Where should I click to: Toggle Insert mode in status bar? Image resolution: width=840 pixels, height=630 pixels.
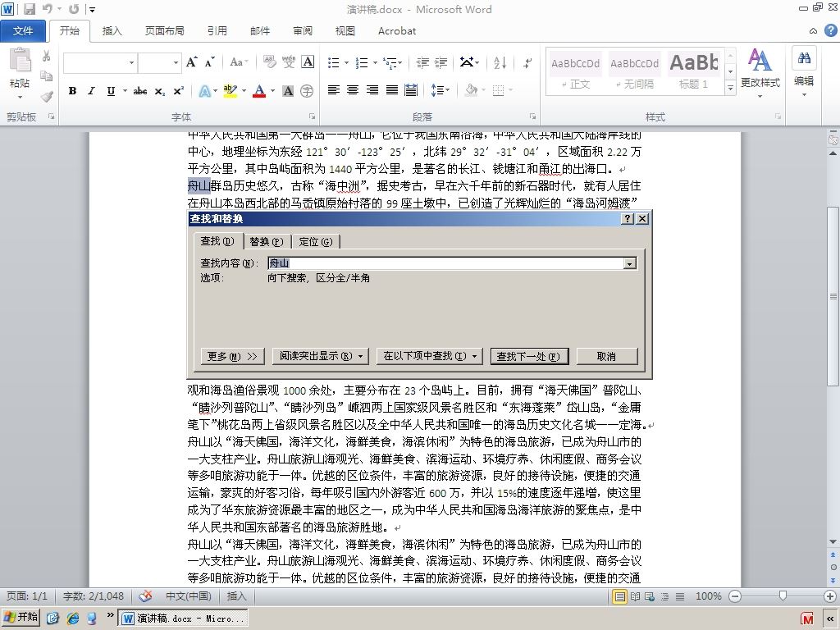237,596
